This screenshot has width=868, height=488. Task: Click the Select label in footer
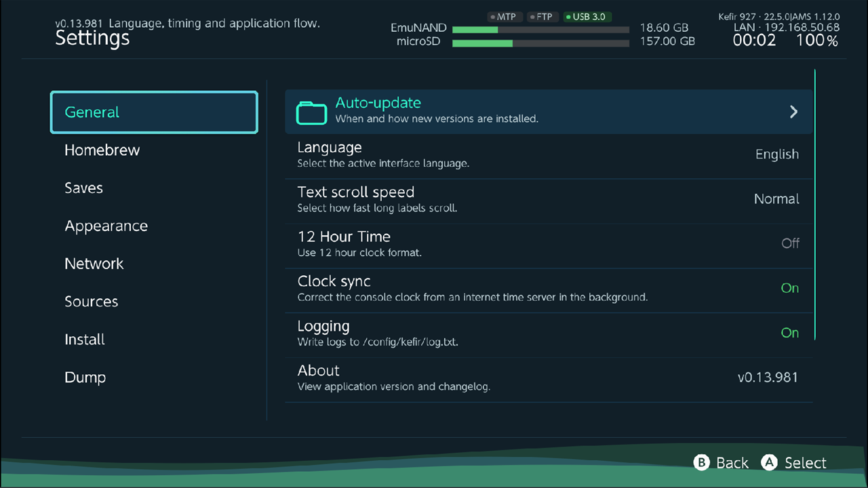click(x=806, y=463)
